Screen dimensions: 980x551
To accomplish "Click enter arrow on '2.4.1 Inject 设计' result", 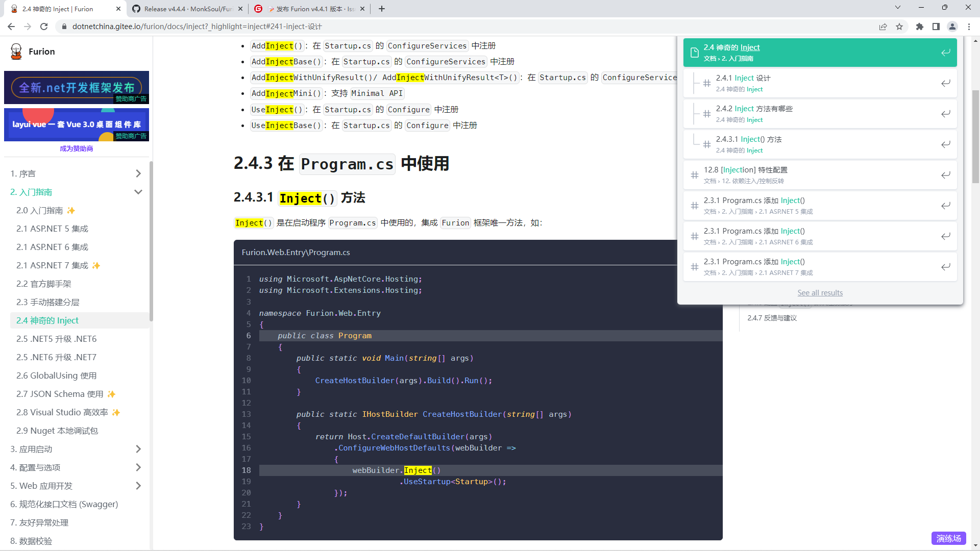I will 946,83.
